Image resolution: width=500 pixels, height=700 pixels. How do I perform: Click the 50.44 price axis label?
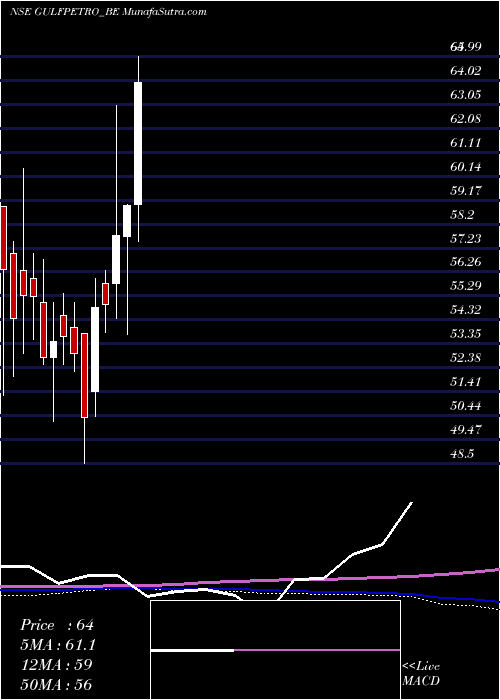(466, 406)
